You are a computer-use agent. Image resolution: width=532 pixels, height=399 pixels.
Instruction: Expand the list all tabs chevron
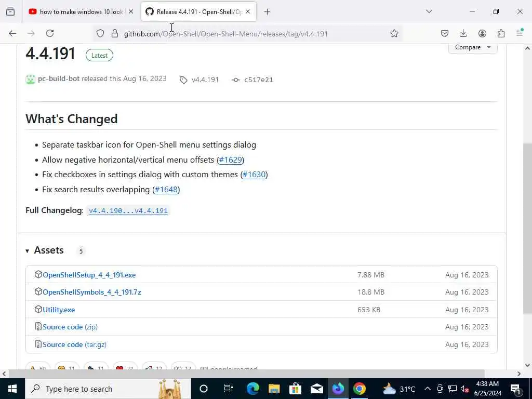tap(429, 11)
